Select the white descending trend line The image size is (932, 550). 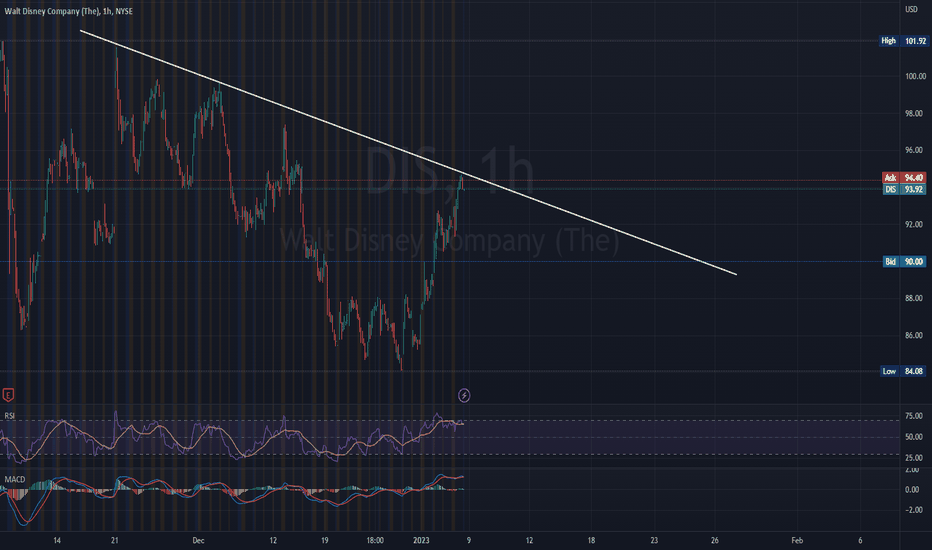coord(408,152)
